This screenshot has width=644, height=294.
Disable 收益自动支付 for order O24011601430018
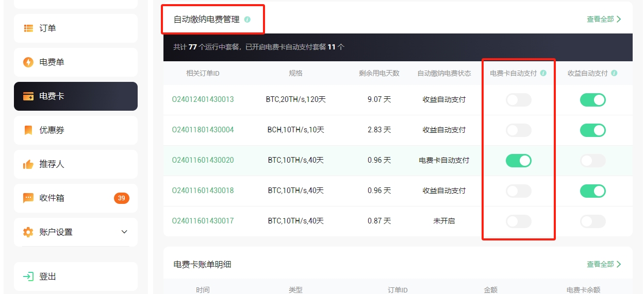[593, 191]
